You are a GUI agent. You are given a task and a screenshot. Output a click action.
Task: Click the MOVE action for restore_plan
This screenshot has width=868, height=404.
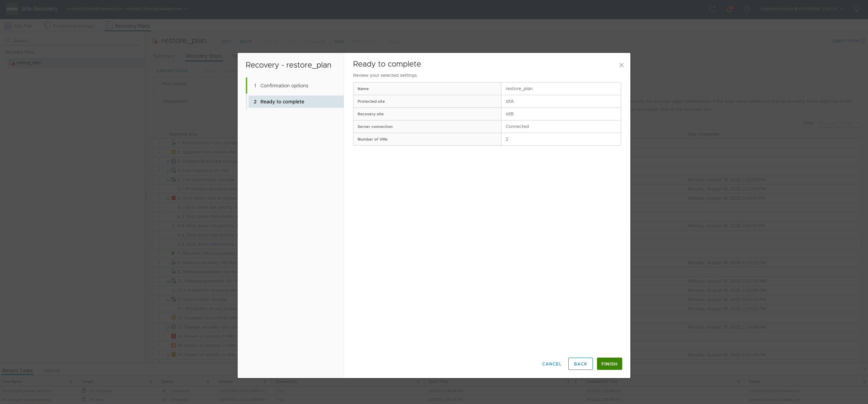click(246, 42)
